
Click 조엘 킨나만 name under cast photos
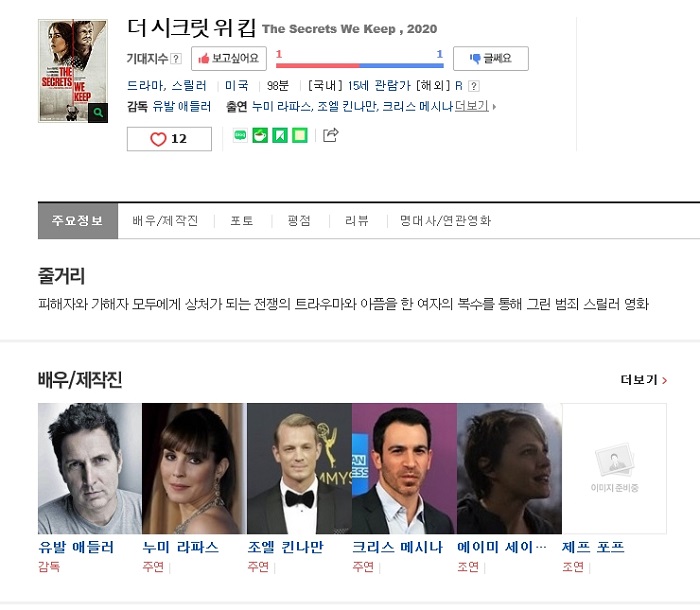click(x=285, y=547)
